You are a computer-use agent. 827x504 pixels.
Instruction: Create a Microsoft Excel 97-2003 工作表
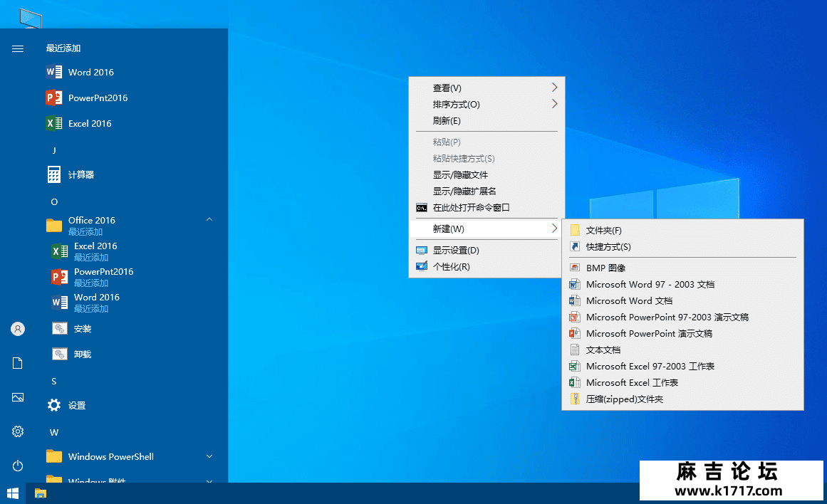tap(683, 366)
